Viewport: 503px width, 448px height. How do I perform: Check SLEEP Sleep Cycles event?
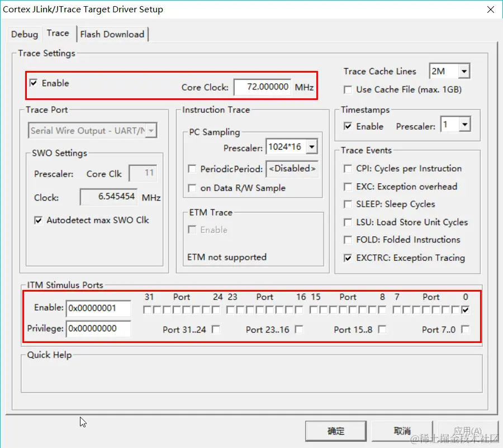point(348,204)
